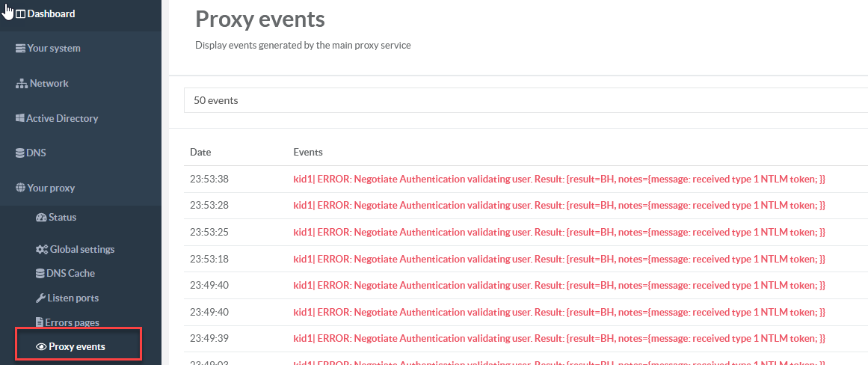Click the Active Directory Windows icon
The width and height of the screenshot is (868, 365).
(x=20, y=119)
